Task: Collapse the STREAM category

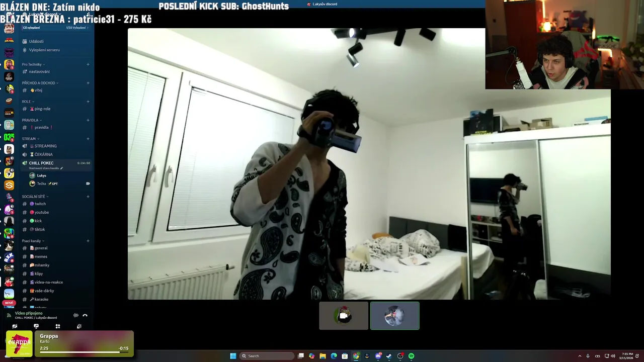Action: click(x=30, y=139)
